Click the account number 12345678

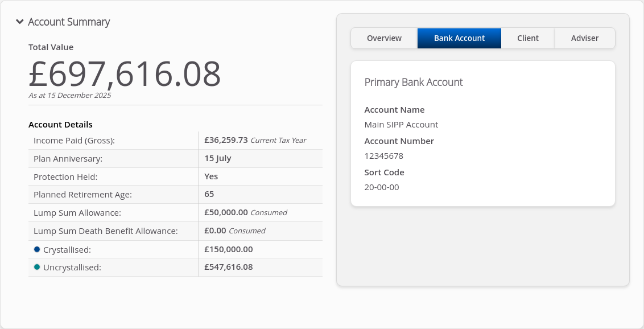click(383, 156)
